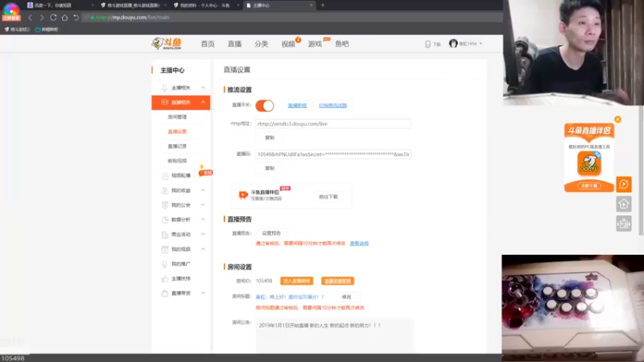Screen dimensions: 644x362
Task: Click the Douyu logo in the header
Action: (x=167, y=43)
